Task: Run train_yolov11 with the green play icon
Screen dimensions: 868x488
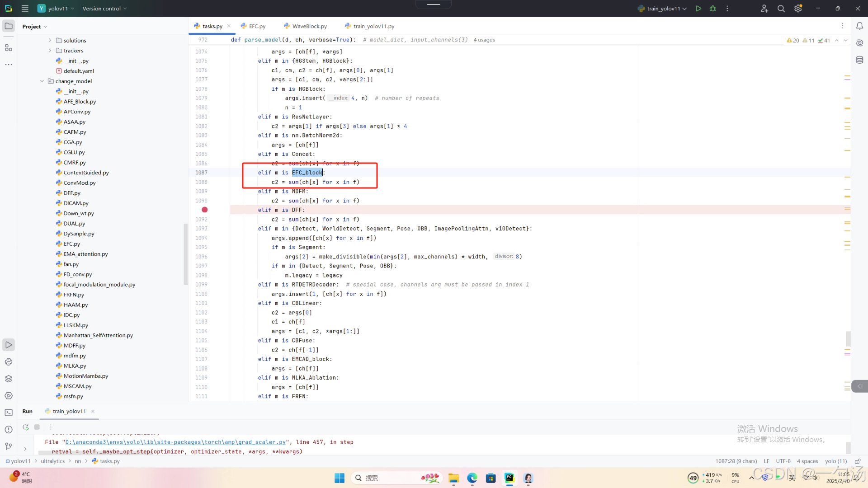Action: pos(698,9)
